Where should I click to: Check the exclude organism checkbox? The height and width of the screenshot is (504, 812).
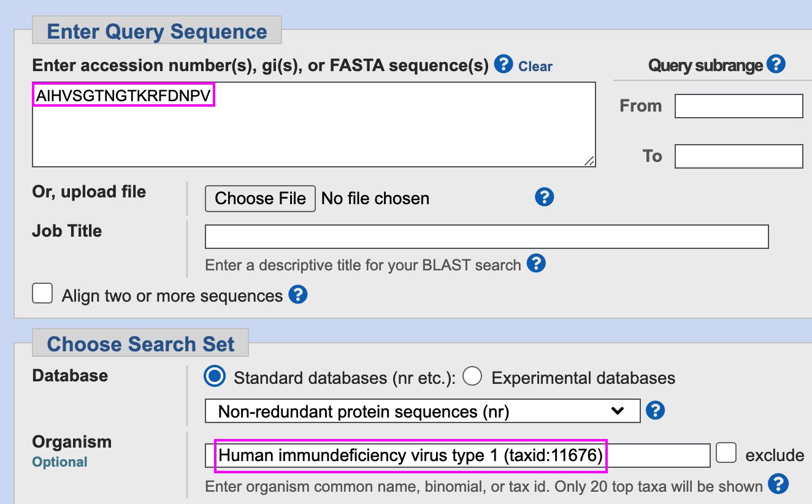point(726,454)
